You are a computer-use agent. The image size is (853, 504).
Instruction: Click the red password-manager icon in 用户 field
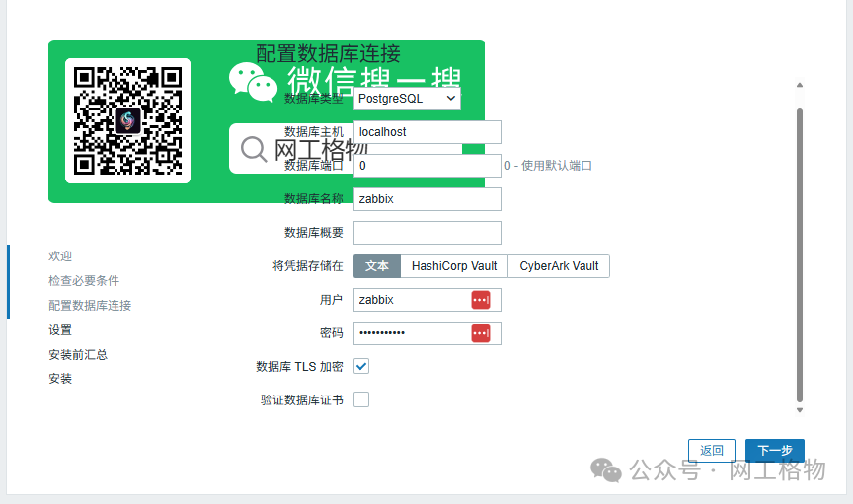click(481, 300)
